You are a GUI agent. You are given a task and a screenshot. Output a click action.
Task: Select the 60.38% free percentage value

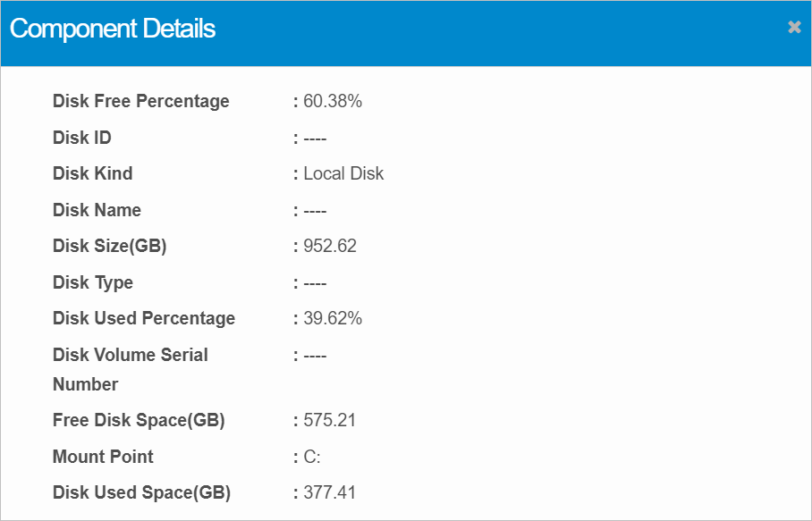tap(333, 101)
